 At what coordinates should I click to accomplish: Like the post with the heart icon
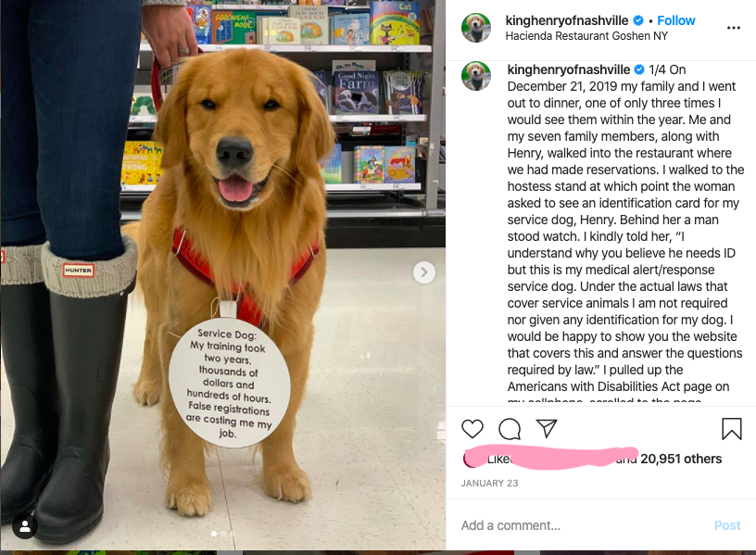coord(472,429)
